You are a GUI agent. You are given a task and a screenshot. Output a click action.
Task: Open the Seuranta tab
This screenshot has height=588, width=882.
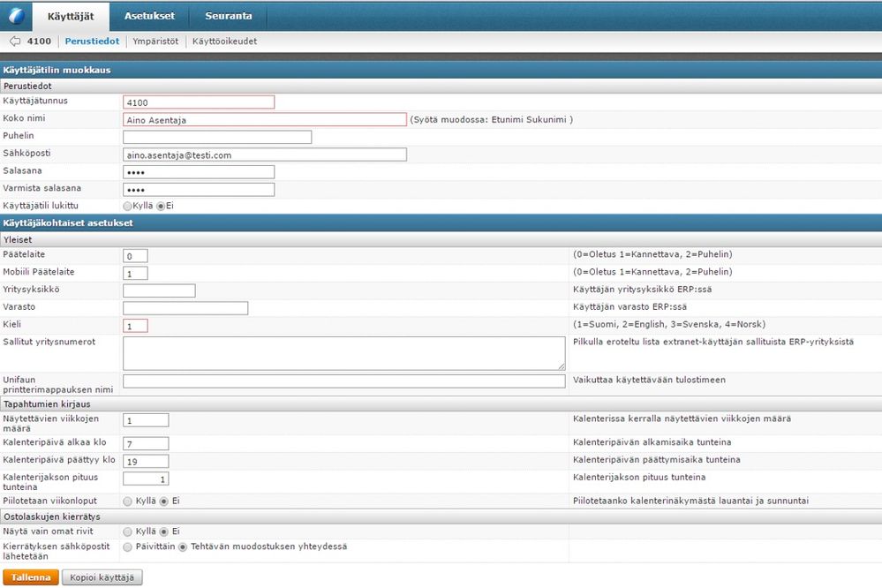(x=229, y=16)
